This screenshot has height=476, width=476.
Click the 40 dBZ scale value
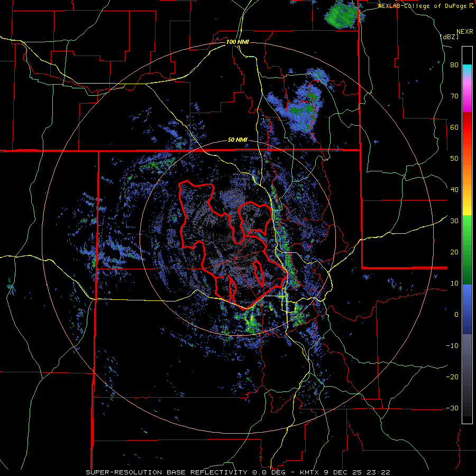pos(454,190)
